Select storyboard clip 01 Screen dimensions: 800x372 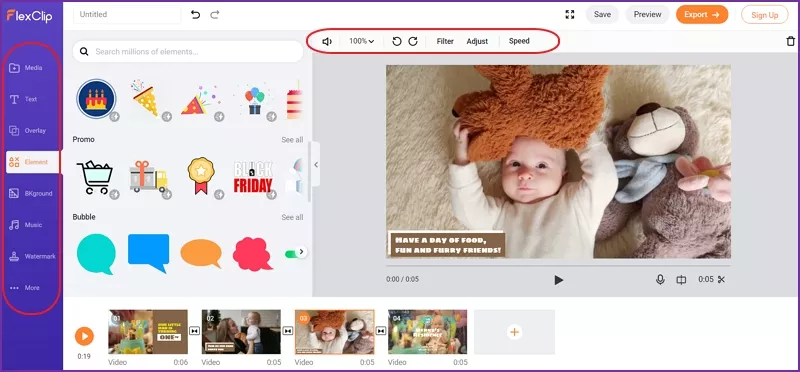pos(148,332)
